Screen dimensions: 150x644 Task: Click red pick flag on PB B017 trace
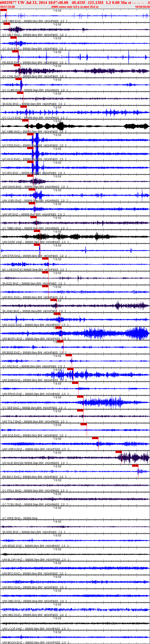pyautogui.click(x=135, y=465)
